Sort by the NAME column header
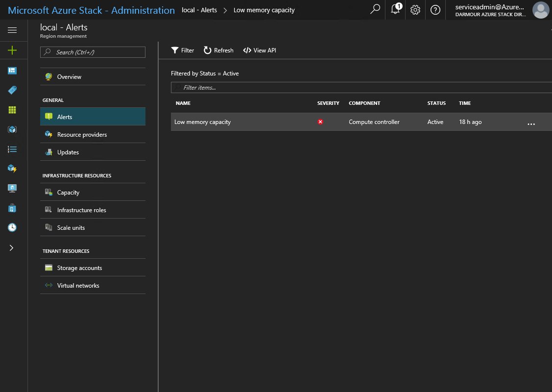The image size is (552, 392). click(x=183, y=103)
